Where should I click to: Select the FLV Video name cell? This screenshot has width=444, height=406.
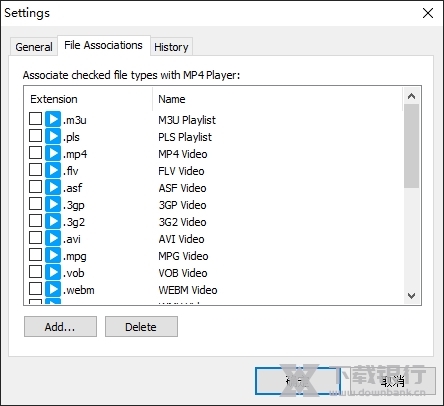181,171
